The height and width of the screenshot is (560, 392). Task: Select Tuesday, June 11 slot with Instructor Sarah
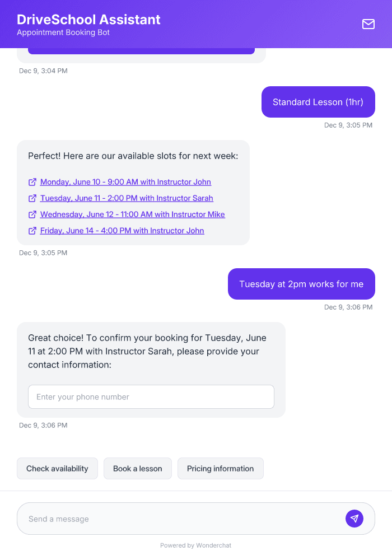pos(127,198)
